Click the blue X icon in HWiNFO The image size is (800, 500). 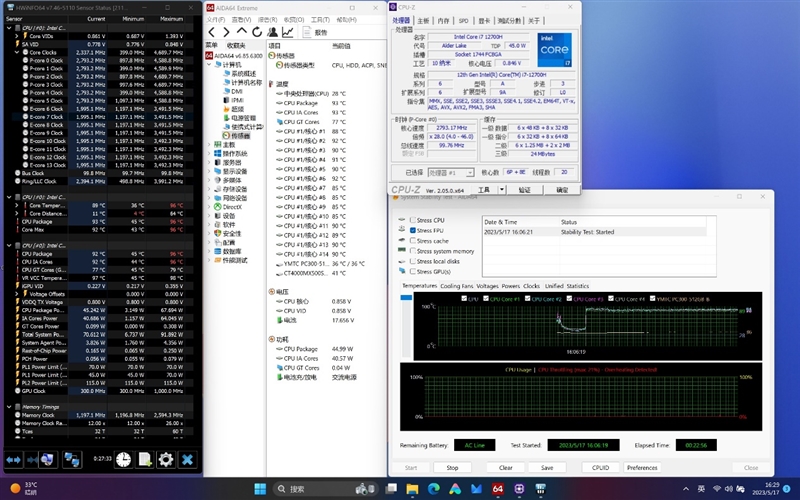coord(187,460)
